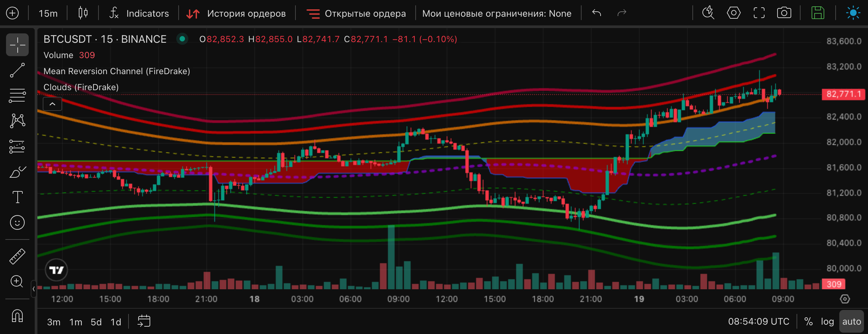Image resolution: width=868 pixels, height=334 pixels.
Task: Redo the chart action
Action: (x=622, y=13)
